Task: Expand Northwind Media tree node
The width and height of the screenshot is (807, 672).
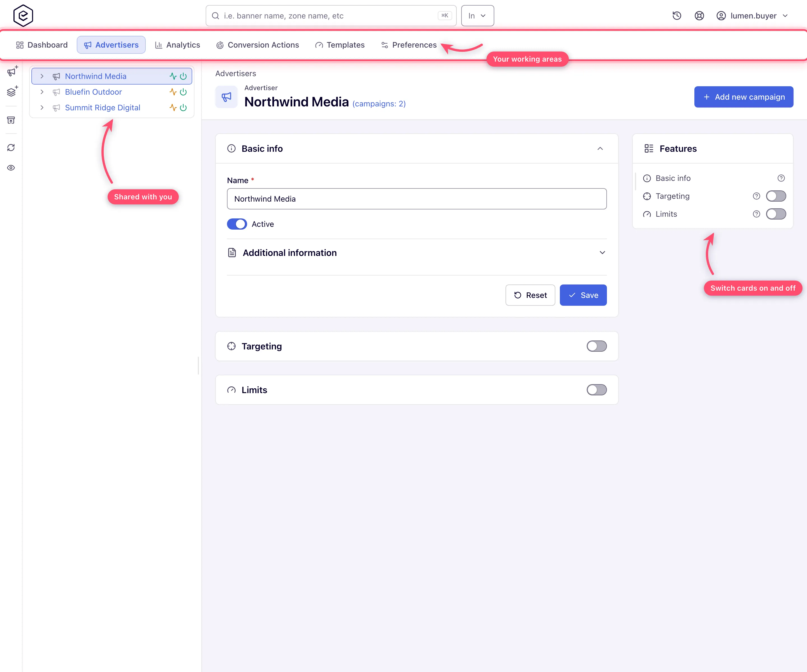Action: 42,76
